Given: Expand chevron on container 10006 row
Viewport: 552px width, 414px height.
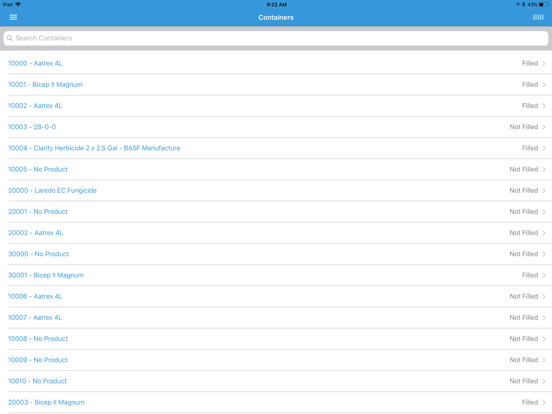Looking at the screenshot, I should [x=544, y=296].
